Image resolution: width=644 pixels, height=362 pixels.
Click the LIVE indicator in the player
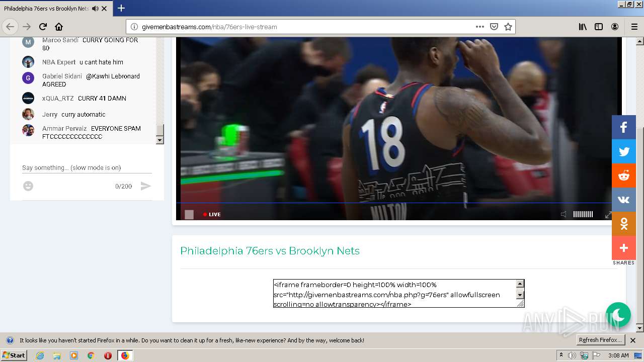212,214
